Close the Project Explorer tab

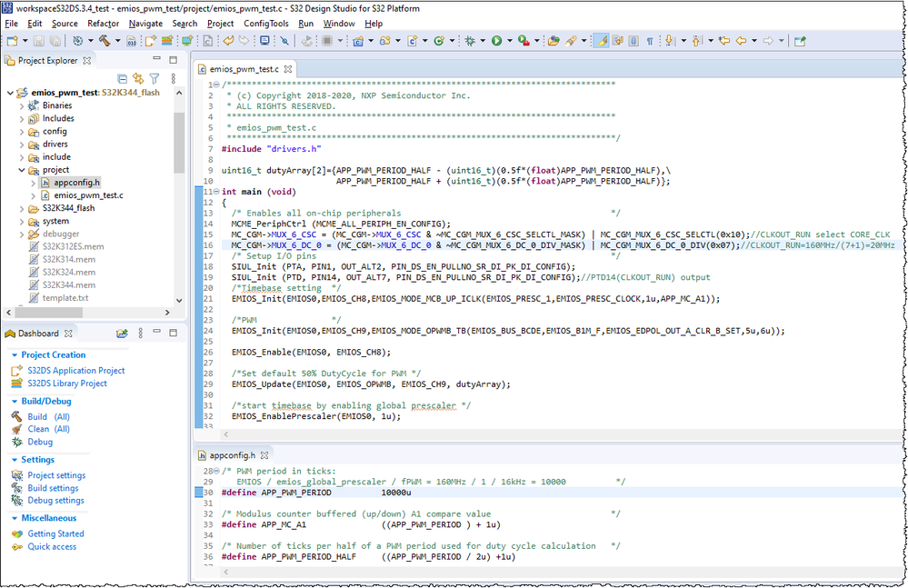(x=87, y=60)
